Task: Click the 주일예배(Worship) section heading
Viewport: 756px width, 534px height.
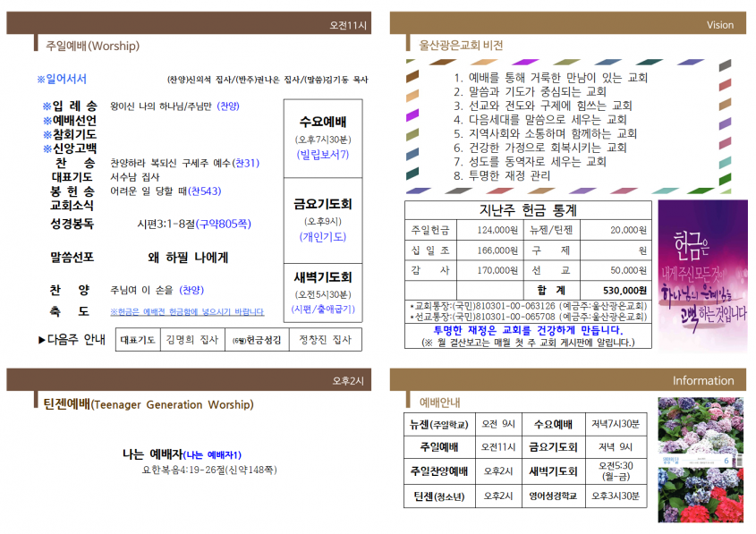Action: coord(92,46)
